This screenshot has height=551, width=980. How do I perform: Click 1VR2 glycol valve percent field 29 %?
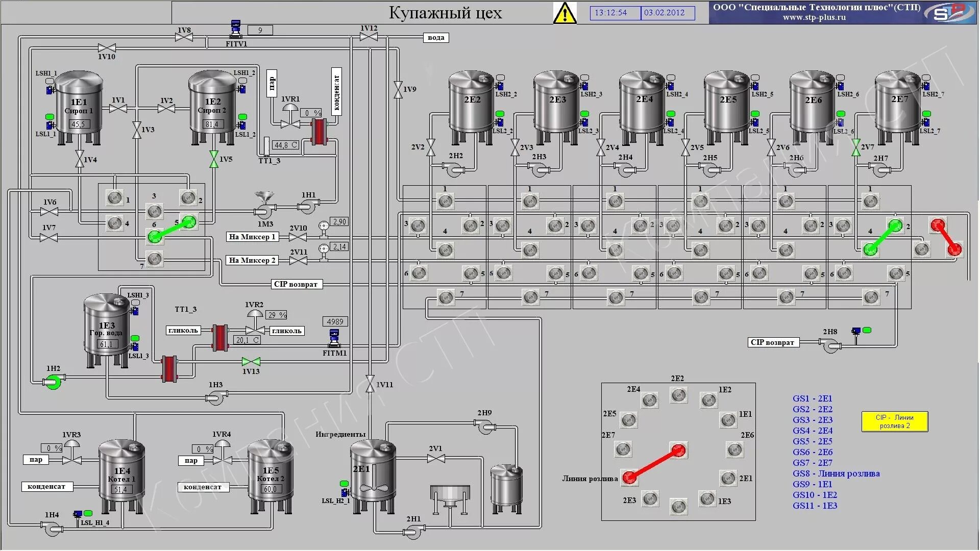(277, 315)
